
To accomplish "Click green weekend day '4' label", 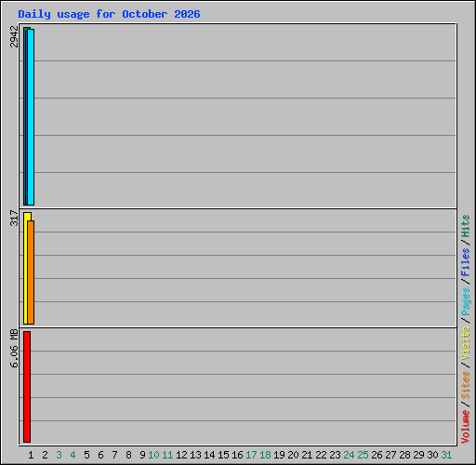I will [73, 455].
